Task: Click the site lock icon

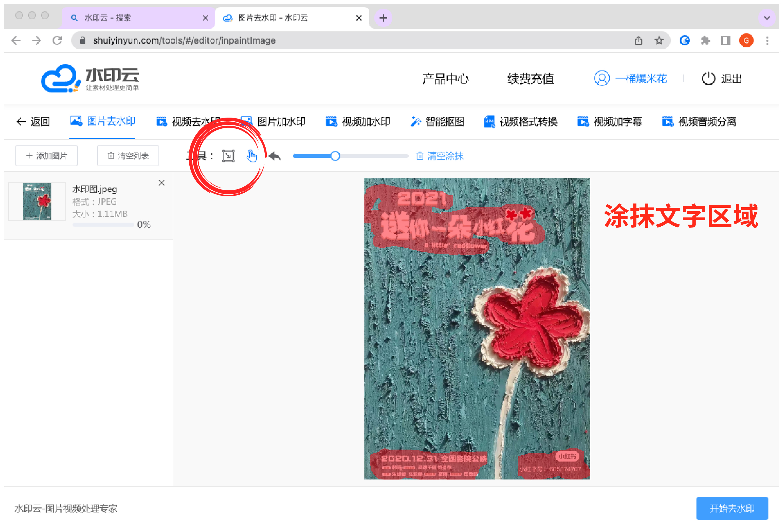Action: [x=83, y=41]
